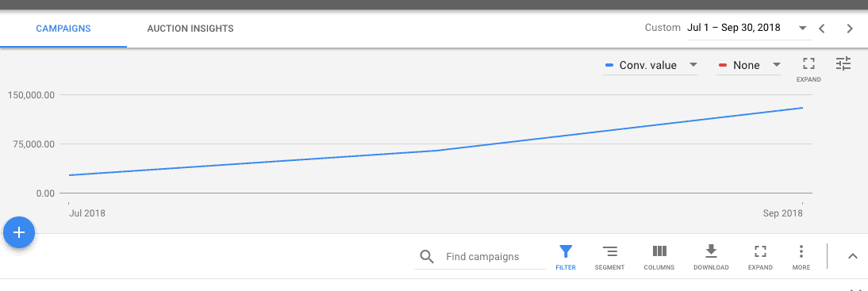The height and width of the screenshot is (291, 868).
Task: Go to next date period
Action: [x=850, y=29]
